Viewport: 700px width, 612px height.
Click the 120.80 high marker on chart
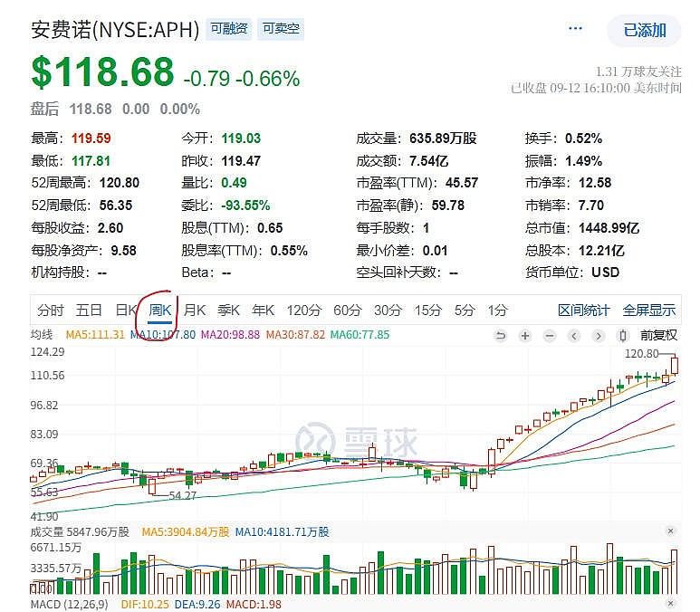pyautogui.click(x=641, y=354)
